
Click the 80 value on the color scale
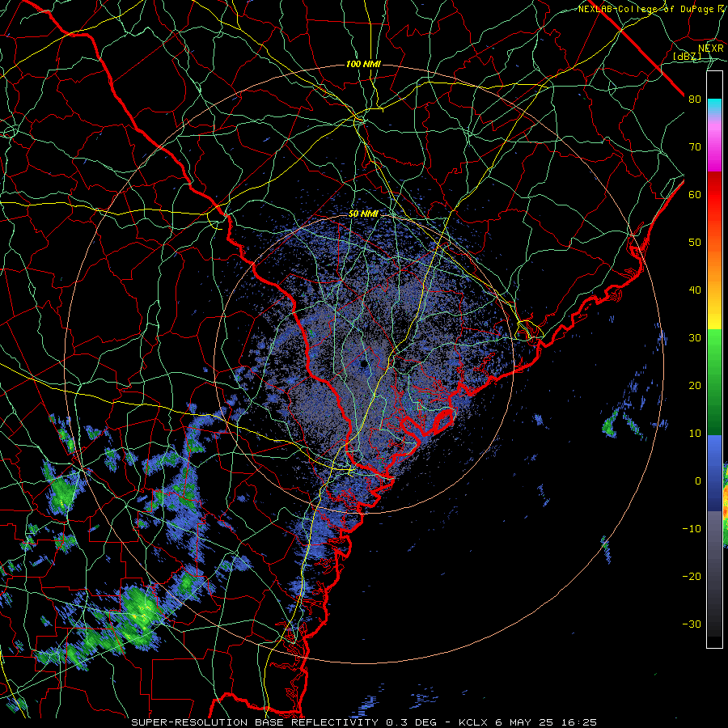coord(695,99)
